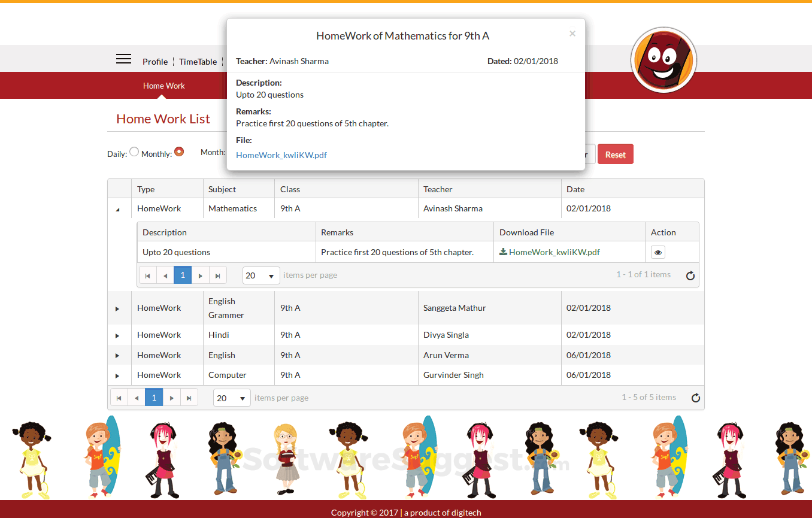812x518 pixels.
Task: Open HomeWork_kwliKW.pdf link in the dialog
Action: tap(281, 155)
